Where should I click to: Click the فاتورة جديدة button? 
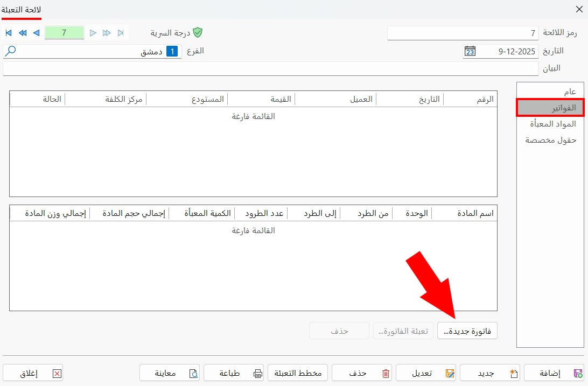click(467, 331)
